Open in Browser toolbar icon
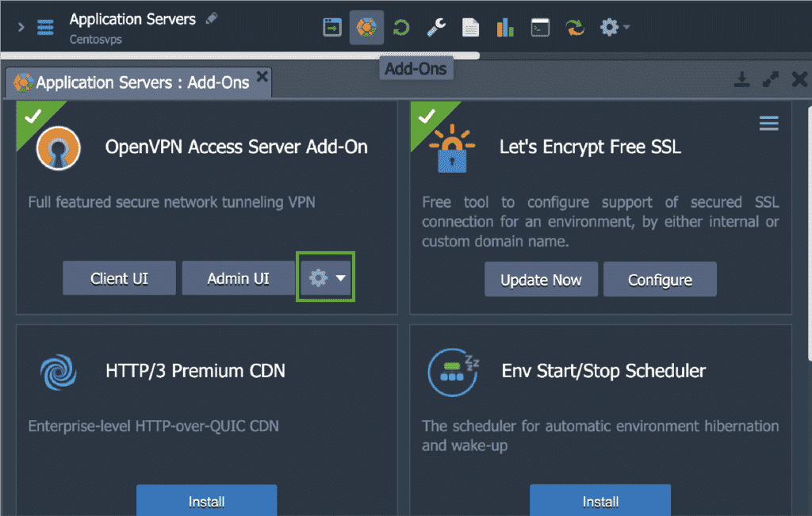Image resolution: width=812 pixels, height=516 pixels. [332, 27]
